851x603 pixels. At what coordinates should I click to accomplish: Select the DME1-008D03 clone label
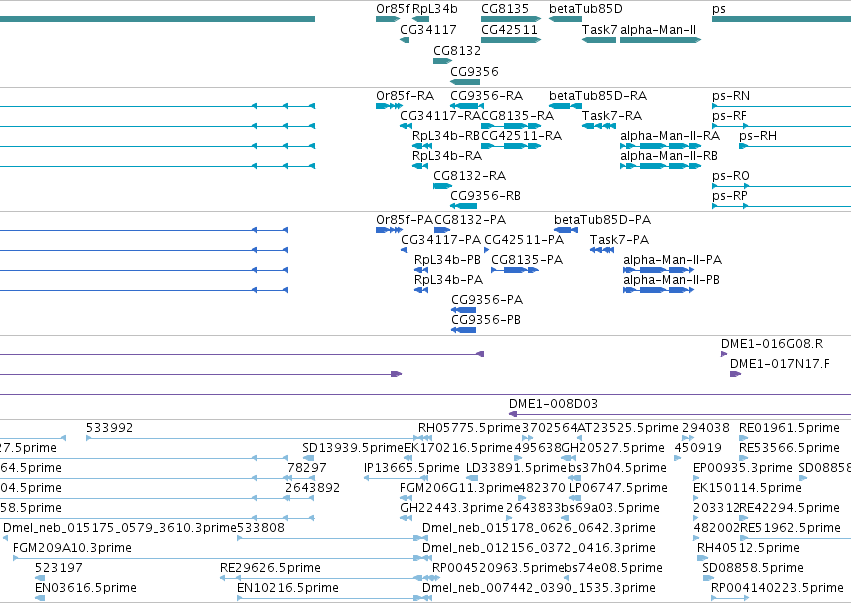[x=554, y=404]
